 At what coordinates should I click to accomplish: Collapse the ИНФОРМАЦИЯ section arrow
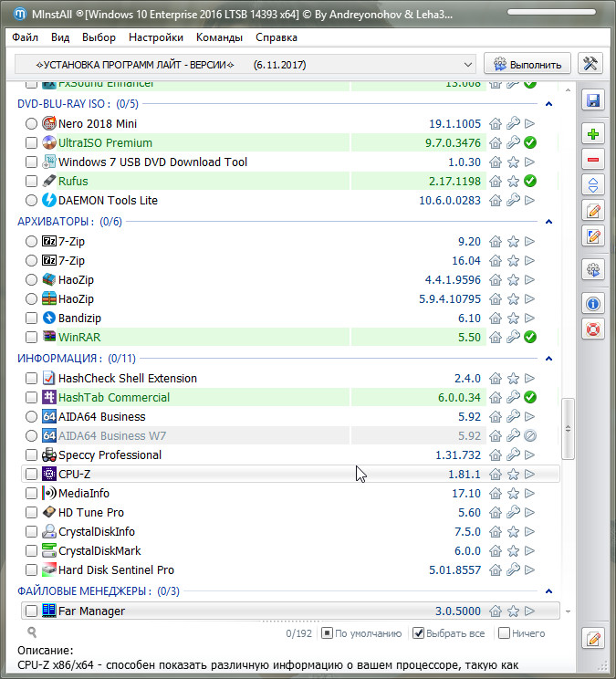(x=548, y=359)
